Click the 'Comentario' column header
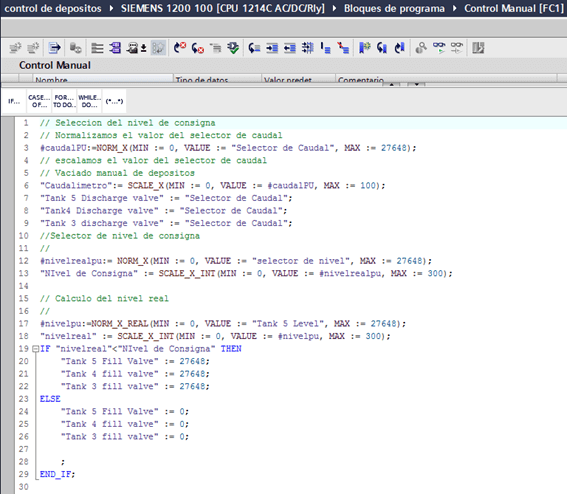Screen dimensions: 567x494 coord(446,79)
